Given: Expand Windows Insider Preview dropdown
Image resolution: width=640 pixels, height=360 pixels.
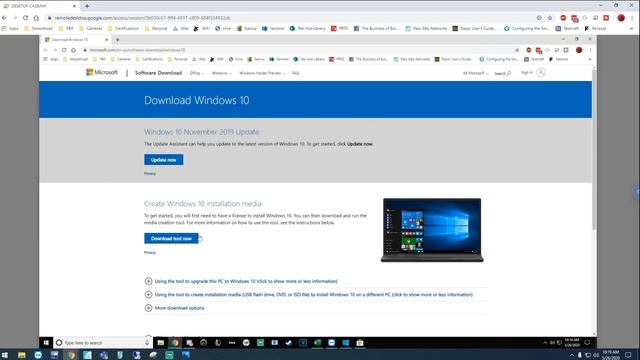Looking at the screenshot, I should pos(262,73).
